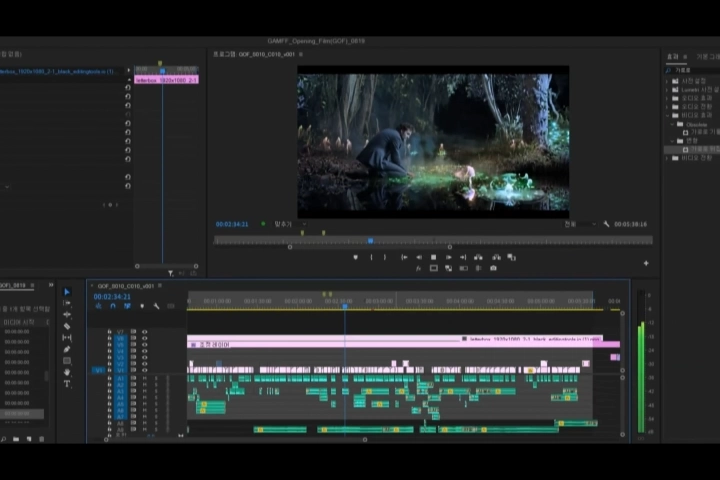The width and height of the screenshot is (720, 480).
Task: Select the Razor tool
Action: pyautogui.click(x=67, y=326)
